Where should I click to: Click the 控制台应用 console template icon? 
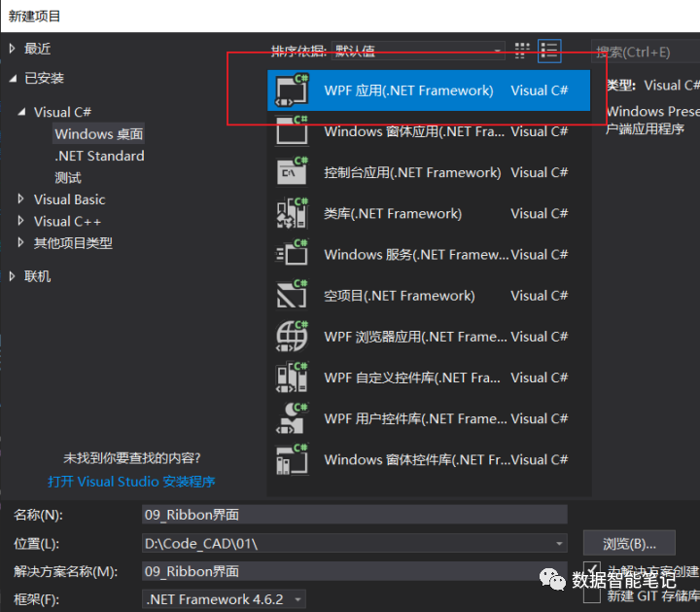click(x=292, y=172)
